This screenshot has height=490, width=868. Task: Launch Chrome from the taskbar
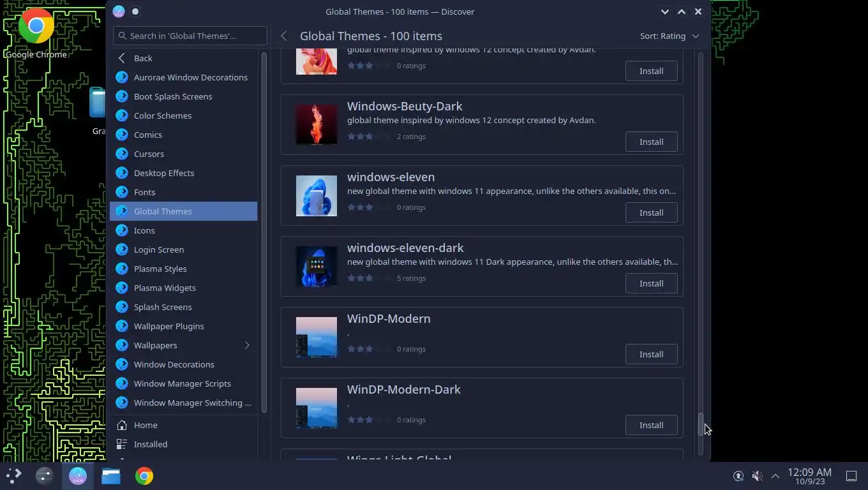point(144,476)
